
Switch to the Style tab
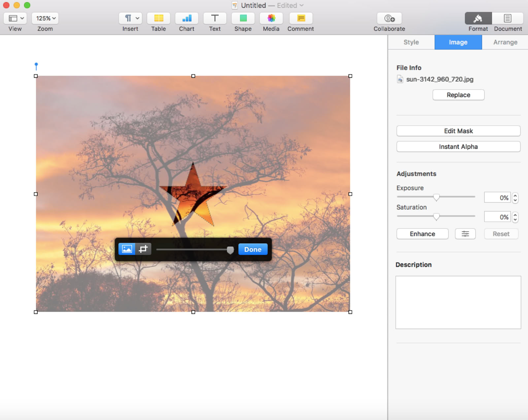(411, 42)
